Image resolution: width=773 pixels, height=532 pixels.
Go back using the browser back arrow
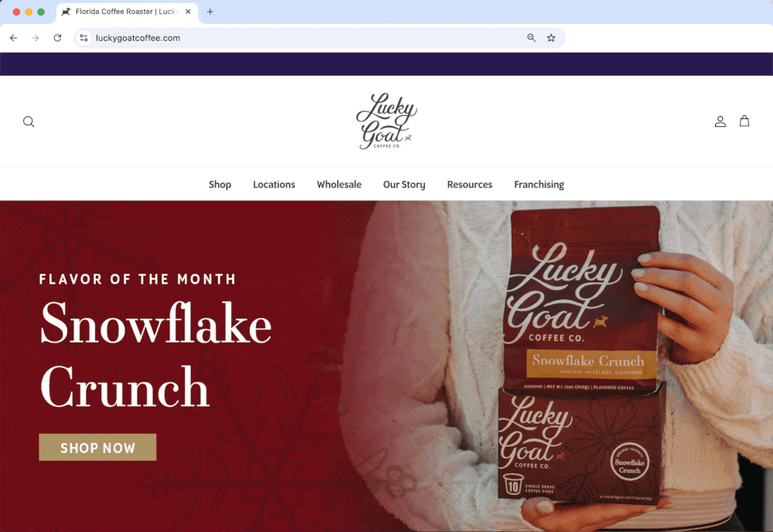tap(14, 38)
